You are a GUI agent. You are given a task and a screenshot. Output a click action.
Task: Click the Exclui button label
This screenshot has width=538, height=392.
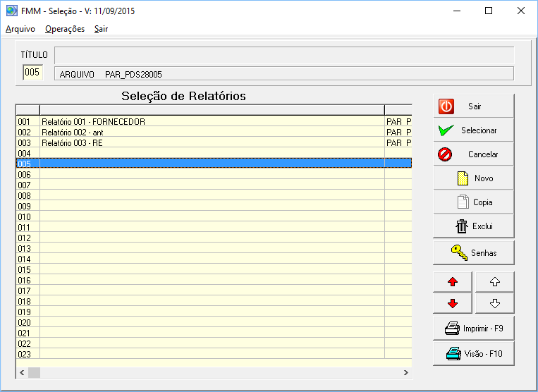482,226
